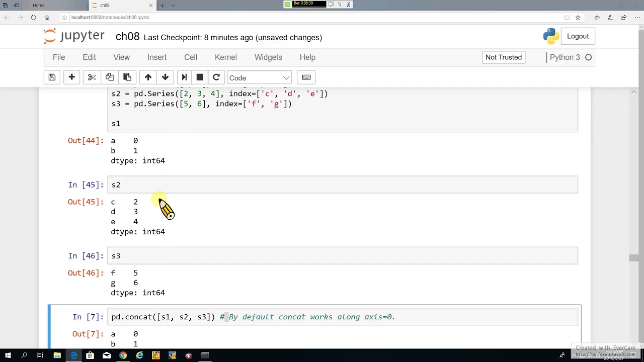This screenshot has width=644, height=362.
Task: Click the page vertical scrollbar thumb
Action: pos(633,258)
